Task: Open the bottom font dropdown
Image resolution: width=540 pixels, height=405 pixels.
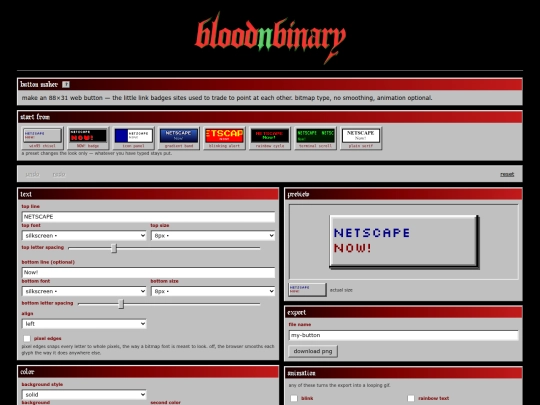Action: [x=84, y=291]
